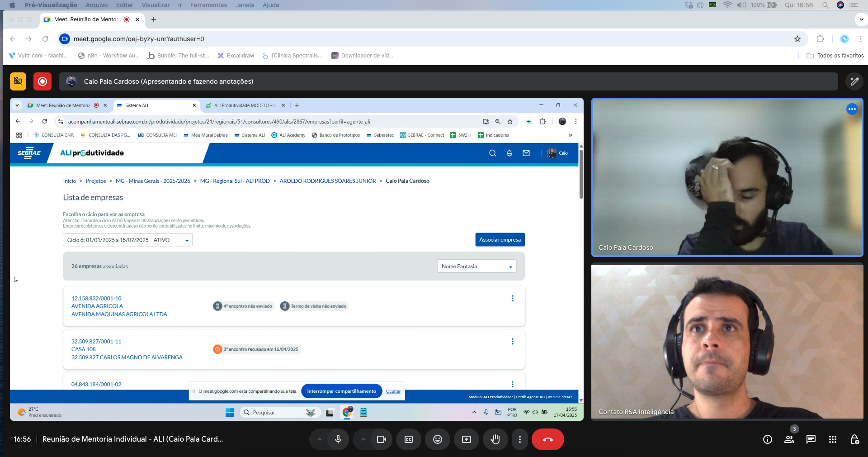
Task: Open host controls lock icon
Action: click(854, 439)
